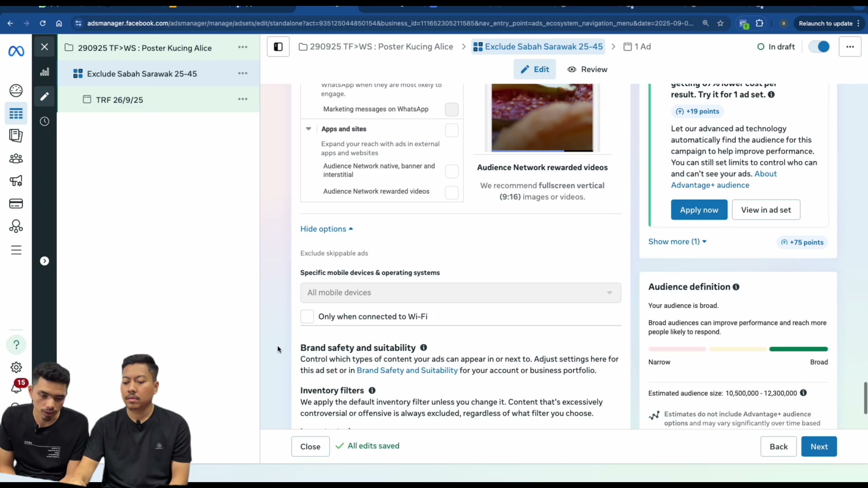Image resolution: width=868 pixels, height=488 pixels.
Task: Expand Show more (1) recommendations
Action: tap(677, 242)
